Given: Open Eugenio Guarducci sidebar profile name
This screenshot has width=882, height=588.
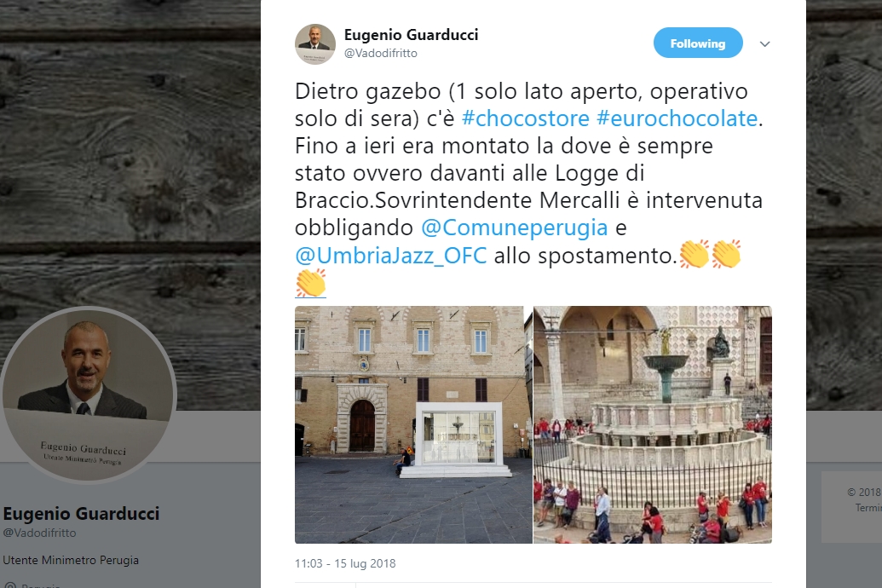Looking at the screenshot, I should (x=82, y=513).
